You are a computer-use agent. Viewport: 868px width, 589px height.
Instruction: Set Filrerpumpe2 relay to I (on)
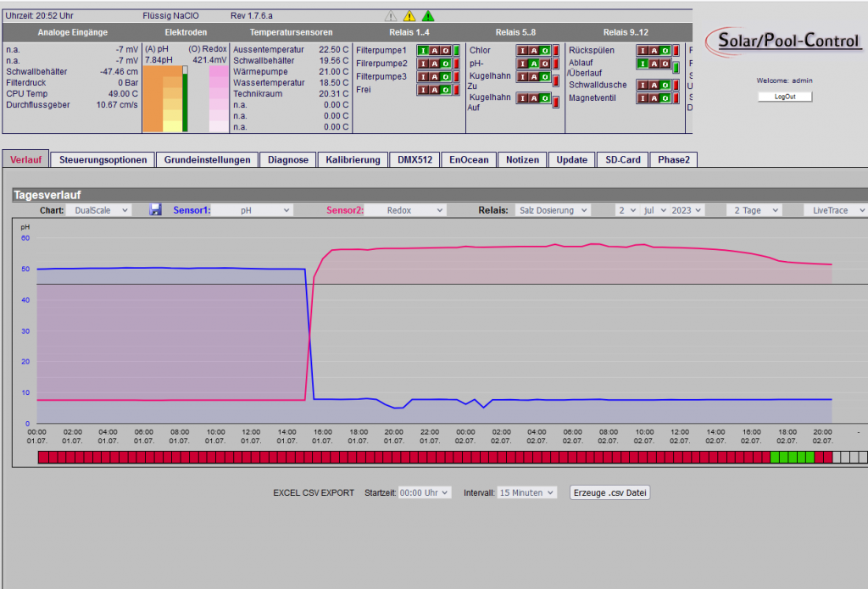pyautogui.click(x=424, y=64)
